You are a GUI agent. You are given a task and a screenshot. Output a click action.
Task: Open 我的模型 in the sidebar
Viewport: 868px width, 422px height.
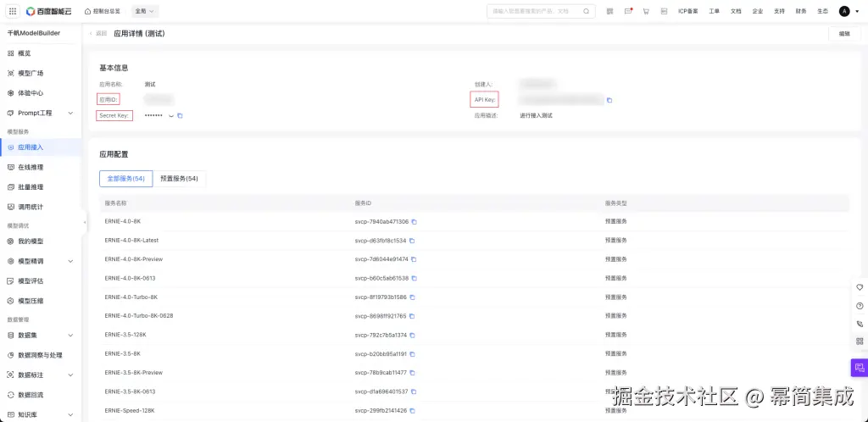tap(31, 242)
